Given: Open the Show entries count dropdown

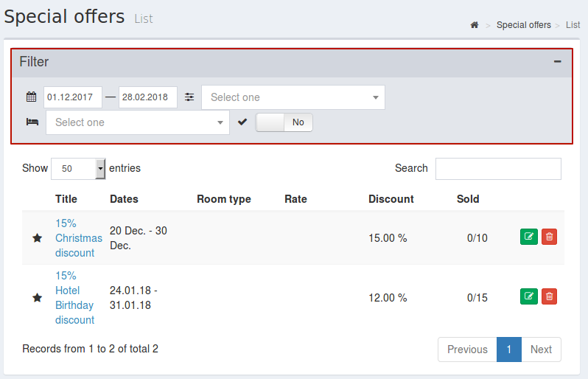Looking at the screenshot, I should [x=78, y=169].
